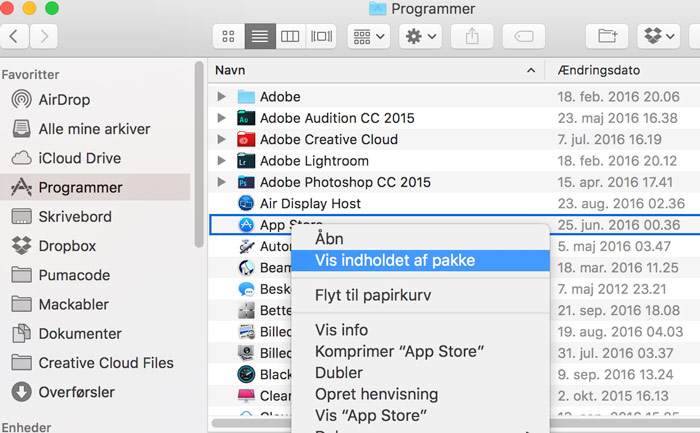Select the Automator robot icon
The image size is (700, 433).
pos(246,246)
